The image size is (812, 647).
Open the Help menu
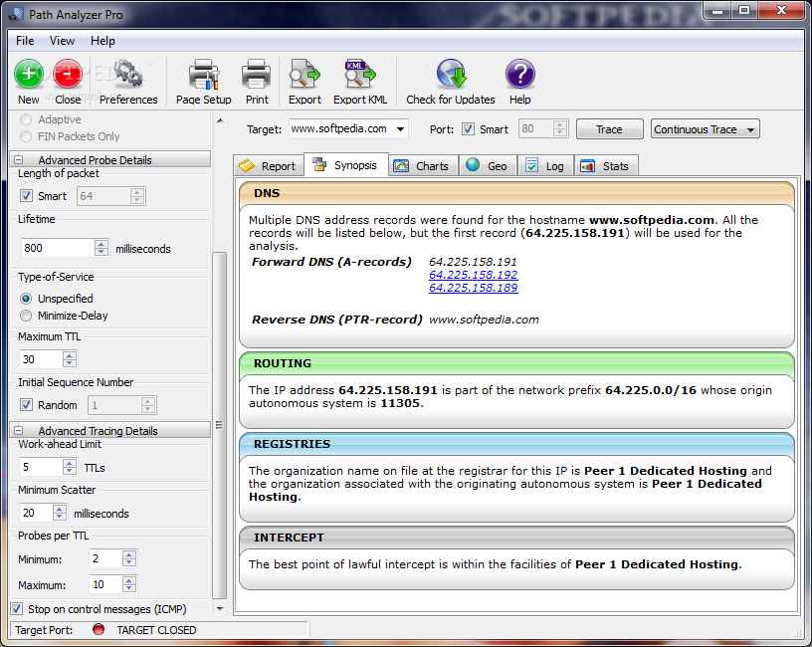tap(102, 41)
